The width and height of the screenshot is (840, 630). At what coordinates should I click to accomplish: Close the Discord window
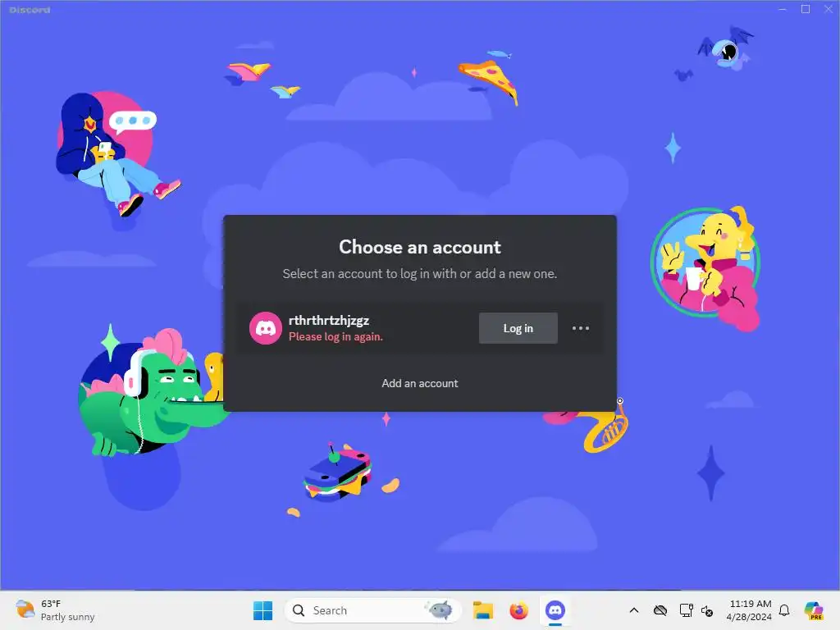pos(829,9)
